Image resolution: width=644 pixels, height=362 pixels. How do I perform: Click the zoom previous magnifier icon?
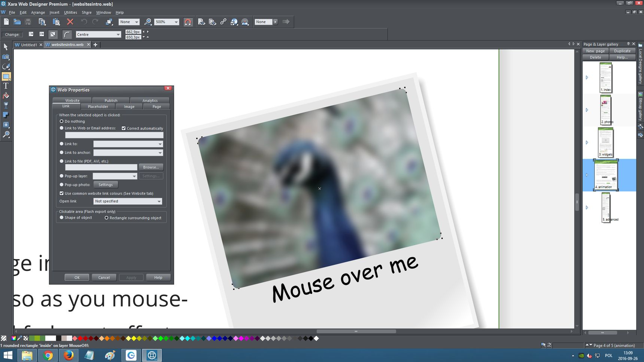point(148,22)
